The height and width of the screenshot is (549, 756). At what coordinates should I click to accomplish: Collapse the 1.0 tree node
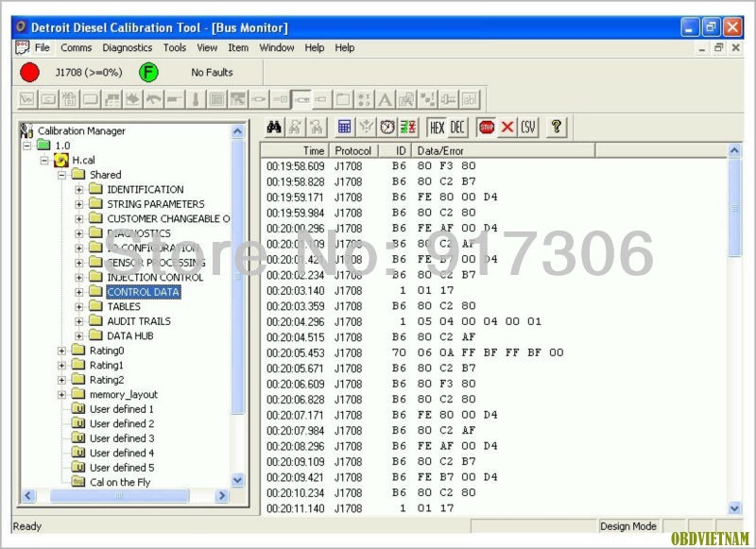pyautogui.click(x=27, y=146)
